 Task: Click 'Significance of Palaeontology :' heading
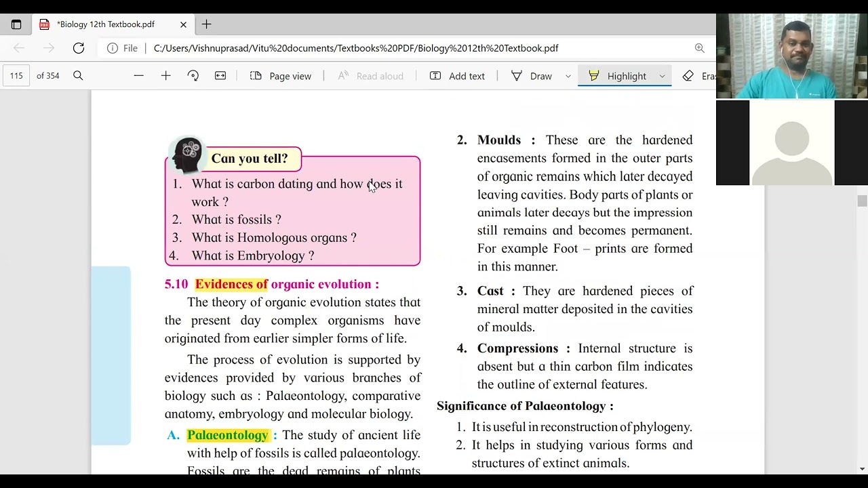coord(525,406)
